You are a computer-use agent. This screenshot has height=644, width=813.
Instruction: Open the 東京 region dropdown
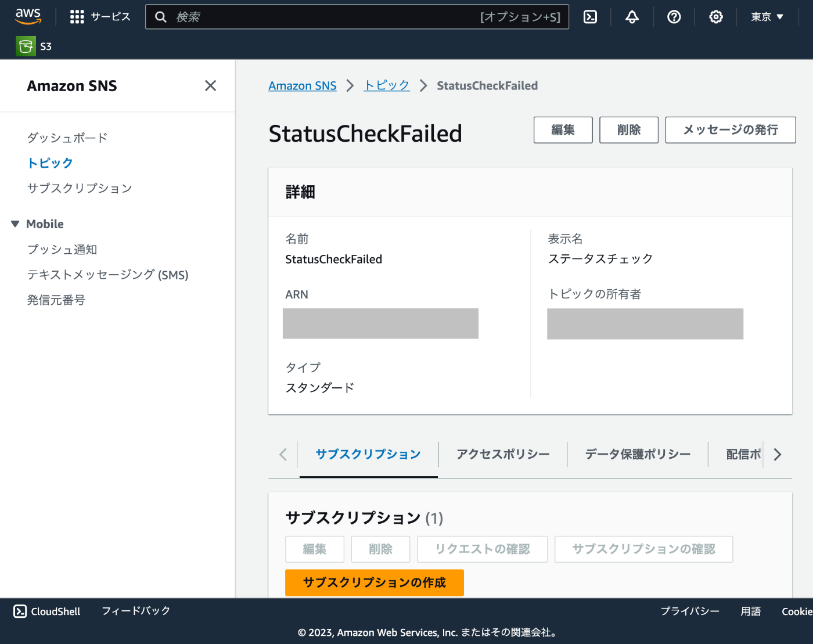tap(767, 17)
